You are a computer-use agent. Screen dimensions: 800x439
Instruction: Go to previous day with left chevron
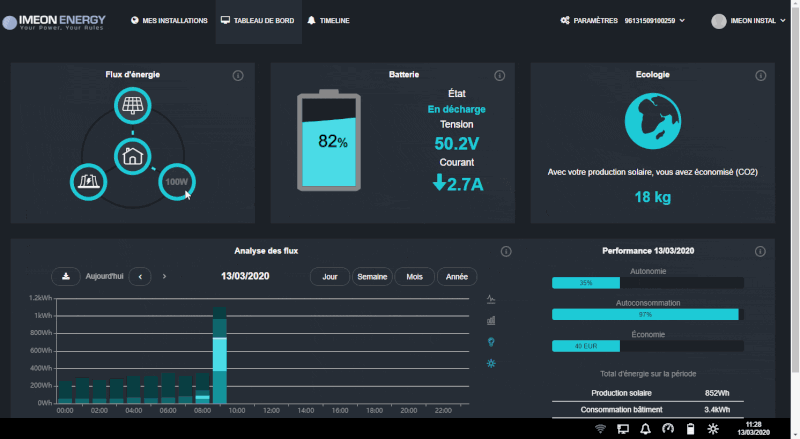click(141, 276)
